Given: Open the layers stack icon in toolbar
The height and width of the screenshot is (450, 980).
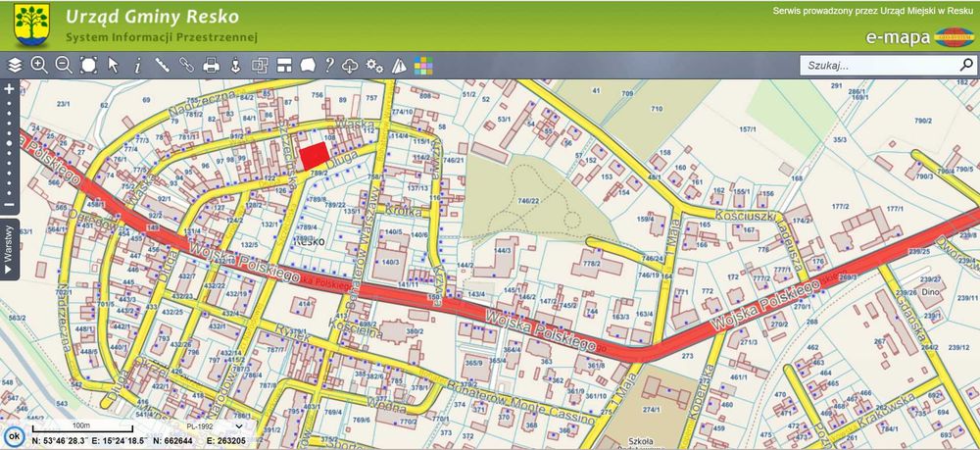Looking at the screenshot, I should [x=15, y=65].
